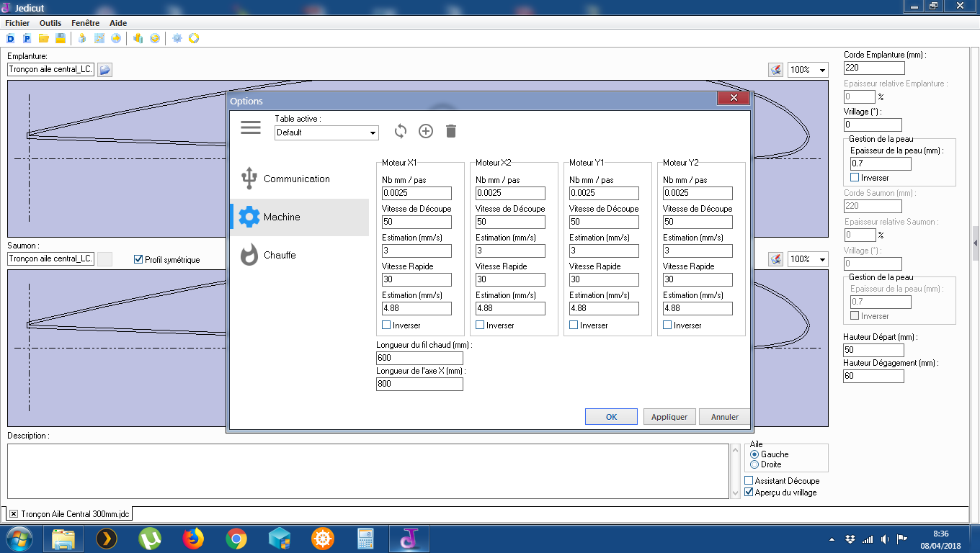The width and height of the screenshot is (980, 553).
Task: Click the circled plus add-table icon
Action: coord(426,131)
